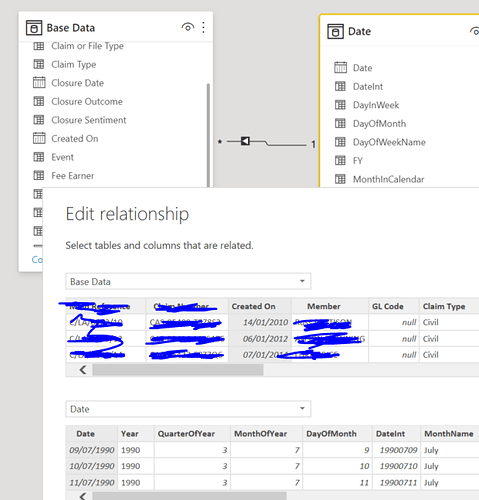Select the Claim or File Type column icon
This screenshot has width=479, height=500.
39,46
